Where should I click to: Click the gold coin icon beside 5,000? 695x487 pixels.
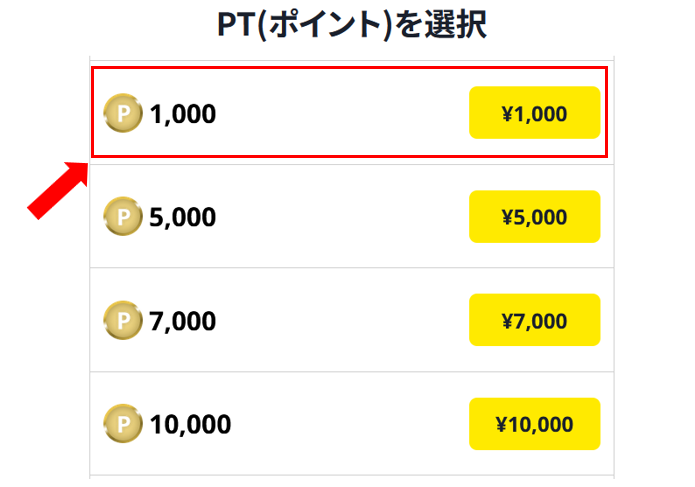point(123,216)
